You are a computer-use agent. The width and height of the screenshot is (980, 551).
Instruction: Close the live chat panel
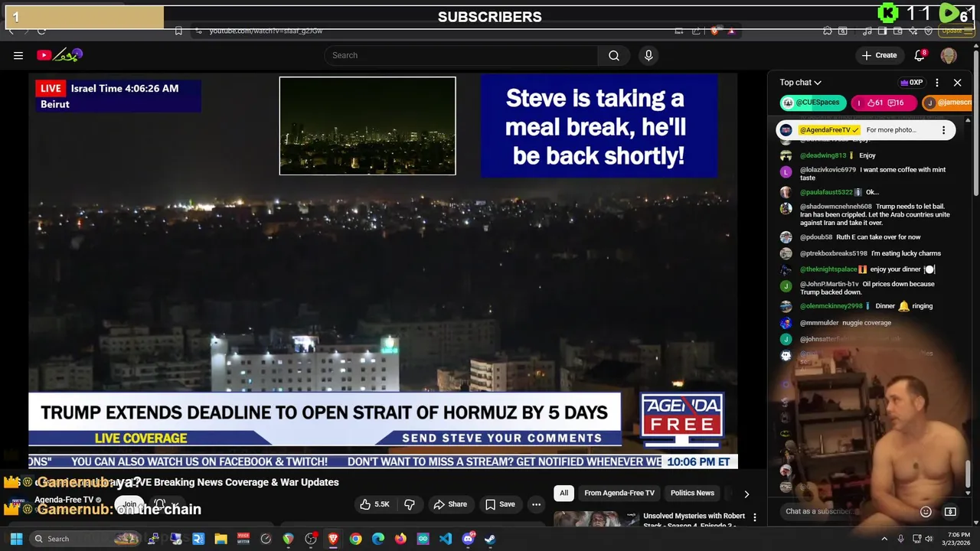pos(957,83)
